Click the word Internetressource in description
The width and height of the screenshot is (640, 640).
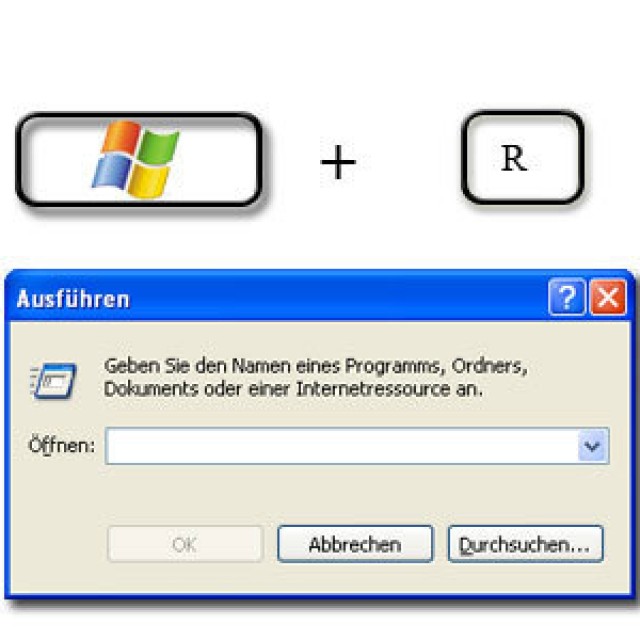pyautogui.click(x=373, y=389)
